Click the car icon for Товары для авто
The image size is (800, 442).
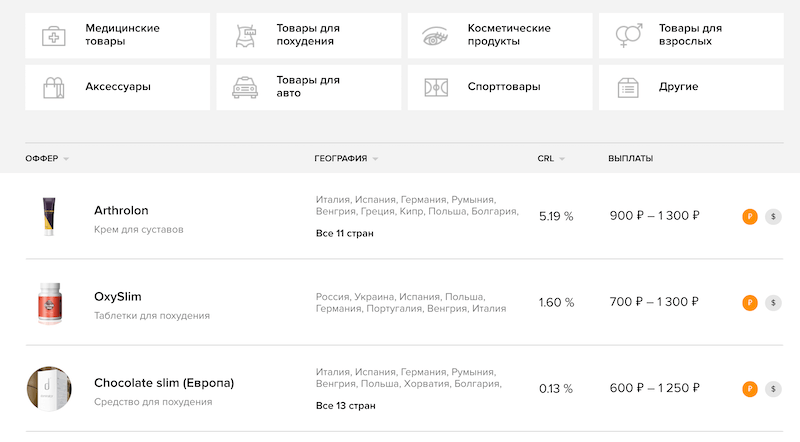[244, 87]
